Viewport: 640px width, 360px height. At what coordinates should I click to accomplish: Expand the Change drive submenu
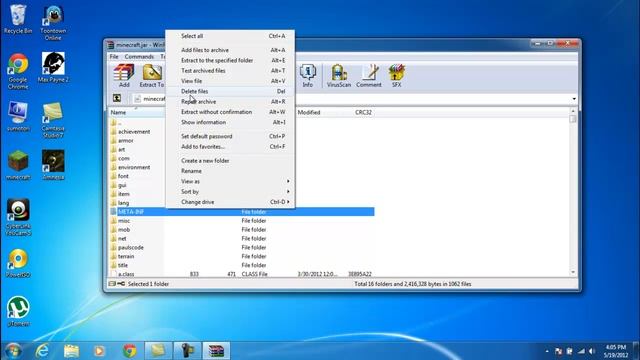click(x=231, y=202)
